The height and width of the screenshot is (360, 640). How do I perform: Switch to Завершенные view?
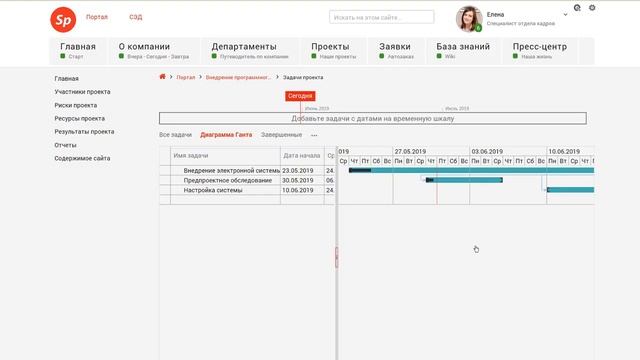point(282,135)
